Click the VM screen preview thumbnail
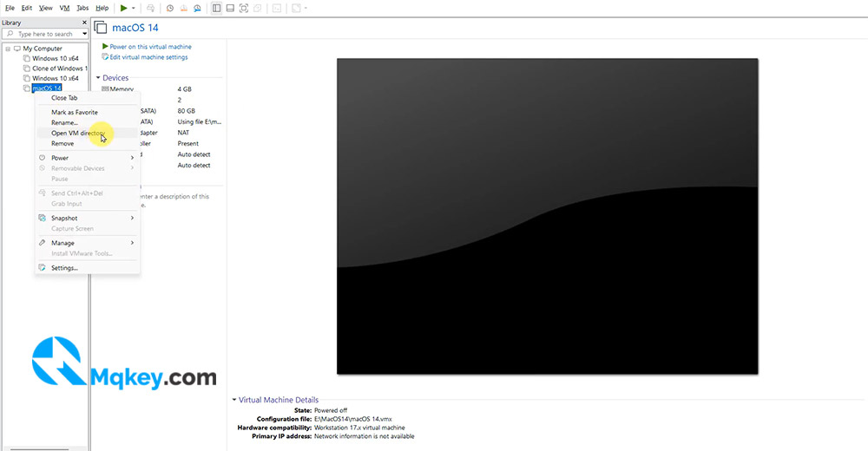Screen dimensions: 868x451 pos(548,216)
